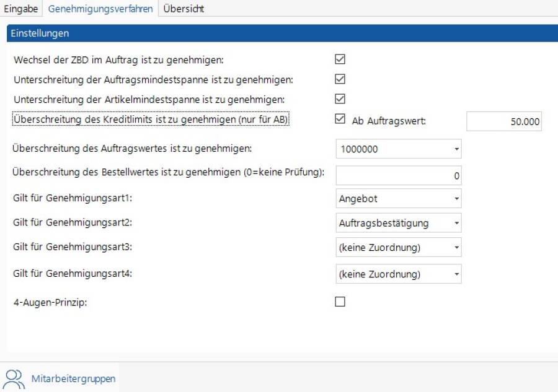
Task: Open the Genehmigungsart2 dropdown showing Auftragsbestätigung
Action: click(x=399, y=223)
